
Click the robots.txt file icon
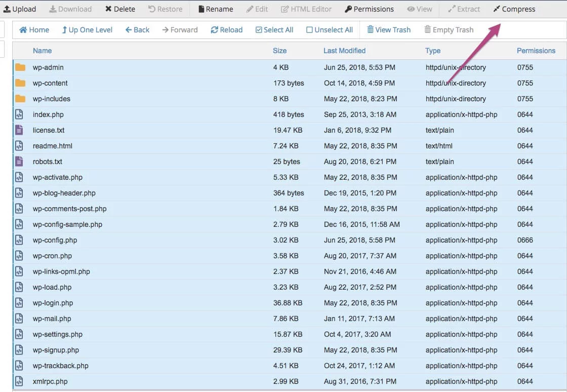(x=19, y=162)
